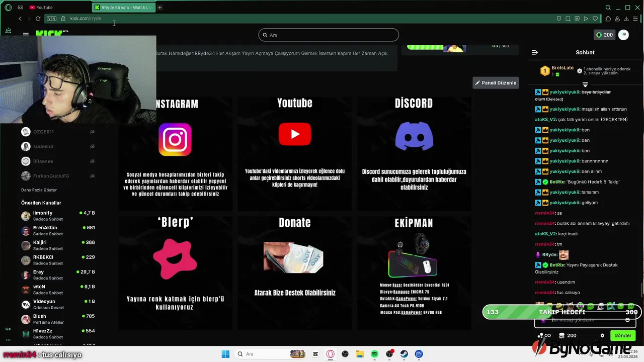Open Steam from the taskbar

point(404,354)
